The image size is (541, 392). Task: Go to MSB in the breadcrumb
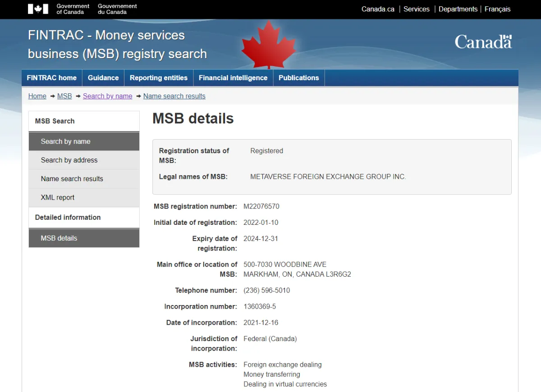coord(64,96)
